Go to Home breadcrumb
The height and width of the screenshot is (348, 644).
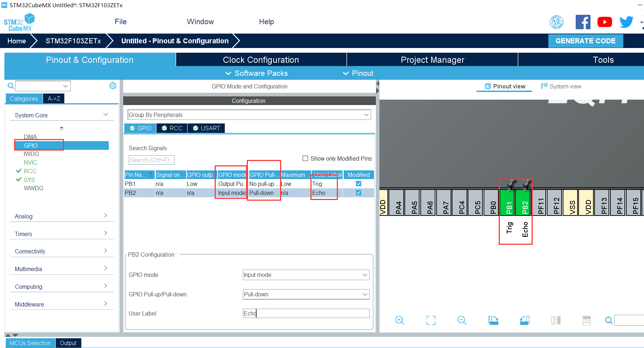coord(17,41)
